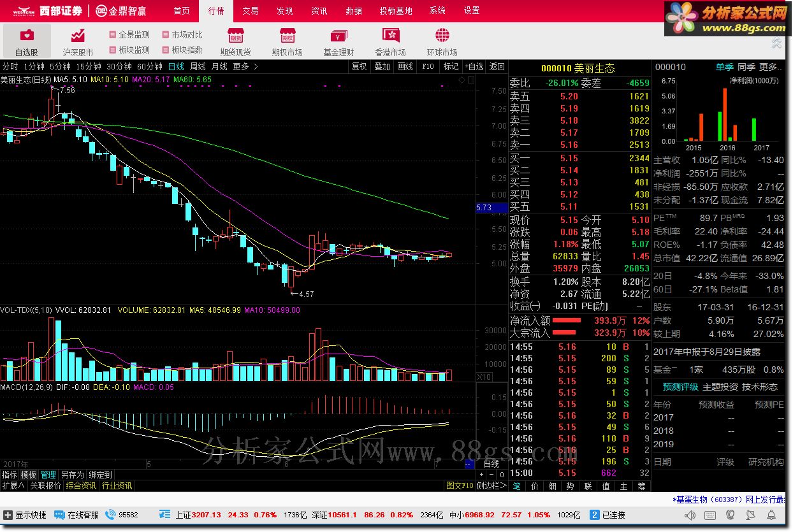Select 全景监测 panorama monitor
Viewport: 793px width, 532px height.
[129, 34]
